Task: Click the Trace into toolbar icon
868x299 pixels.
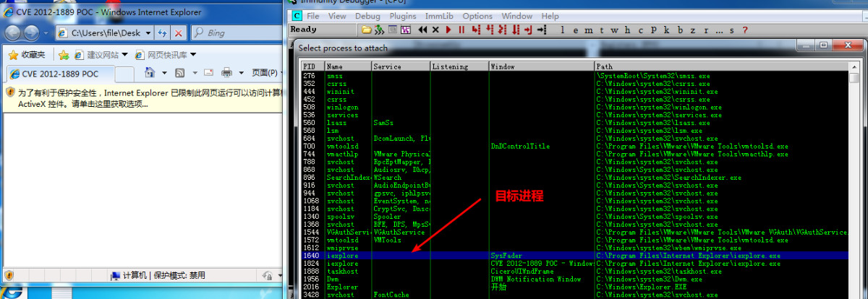Action: pos(502,30)
